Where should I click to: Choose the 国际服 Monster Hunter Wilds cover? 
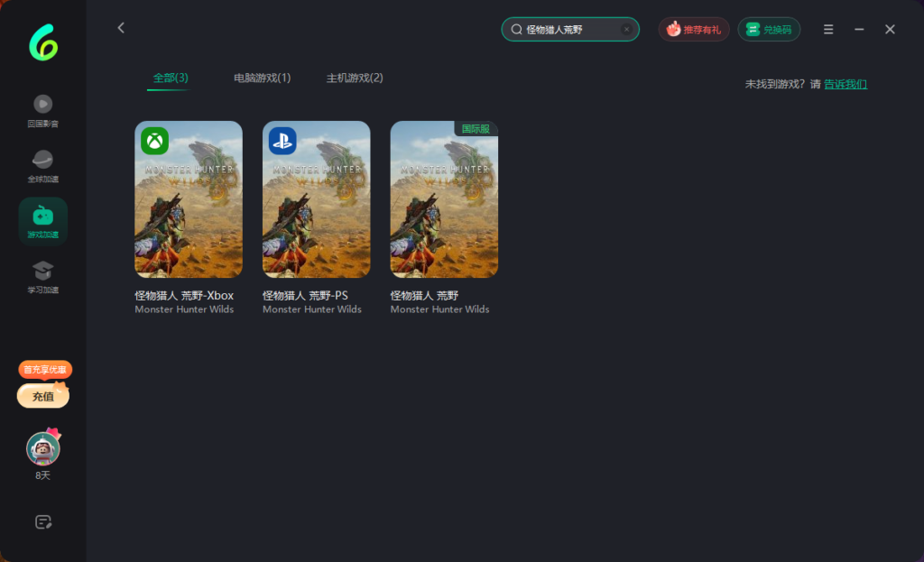pyautogui.click(x=444, y=199)
